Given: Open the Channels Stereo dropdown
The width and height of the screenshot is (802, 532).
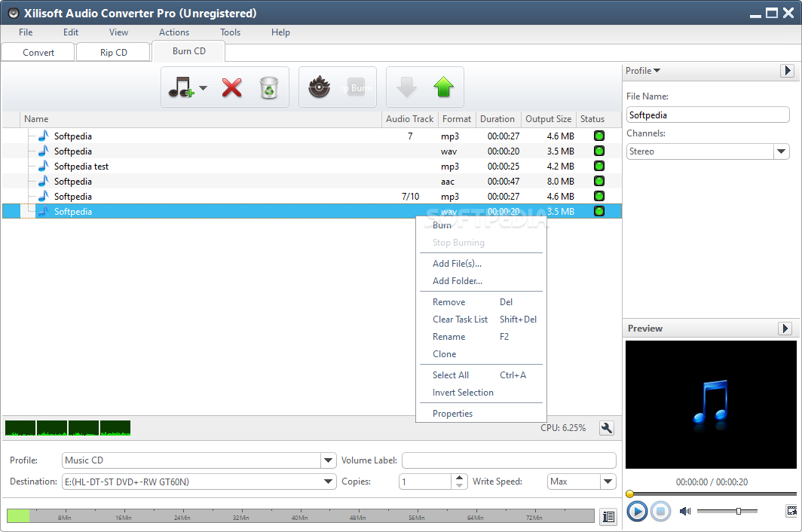Looking at the screenshot, I should click(781, 151).
